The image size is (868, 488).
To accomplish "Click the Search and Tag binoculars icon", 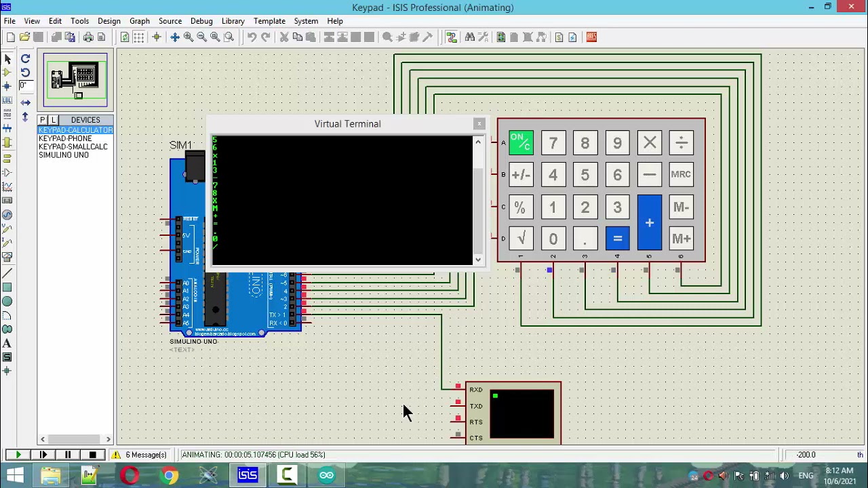I will (469, 37).
